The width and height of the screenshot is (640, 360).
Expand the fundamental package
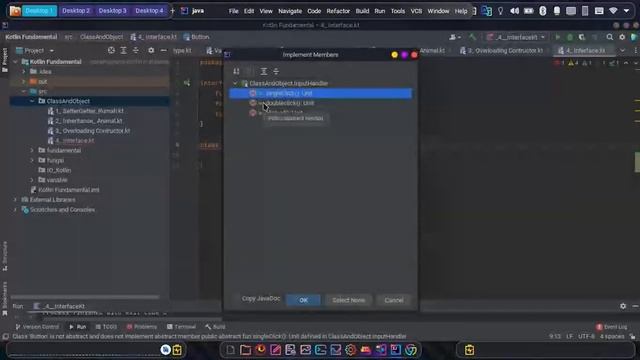(x=32, y=151)
